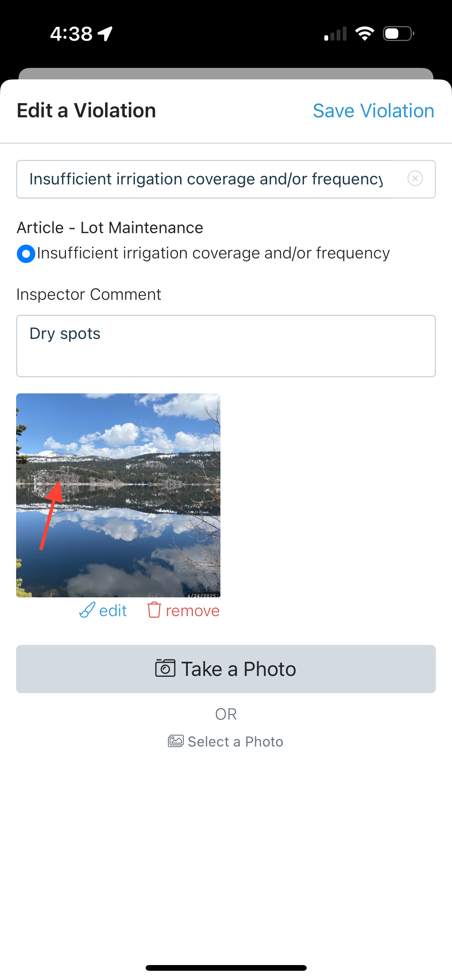Open the lake photo thumbnail
Viewport: 452px width, 980px height.
pyautogui.click(x=118, y=495)
